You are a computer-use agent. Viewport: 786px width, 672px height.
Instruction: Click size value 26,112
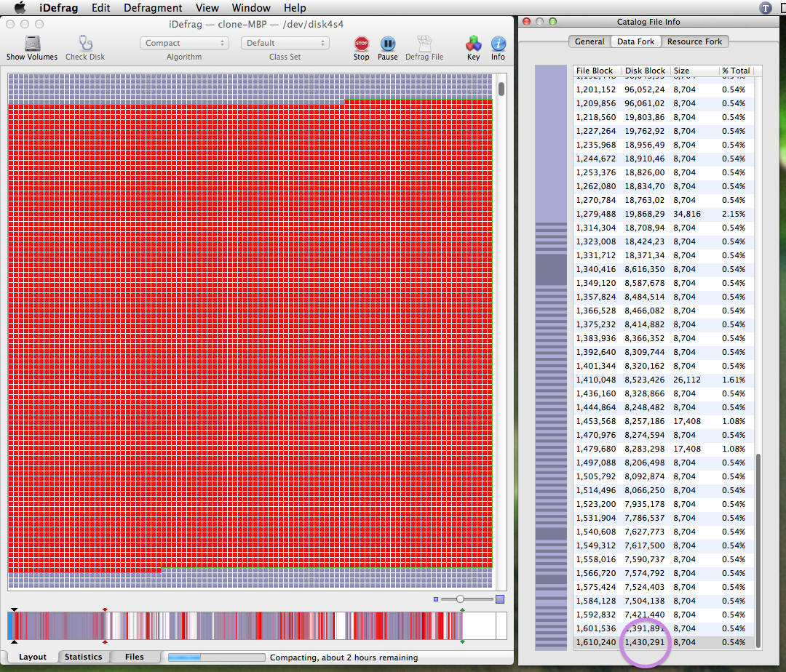687,380
